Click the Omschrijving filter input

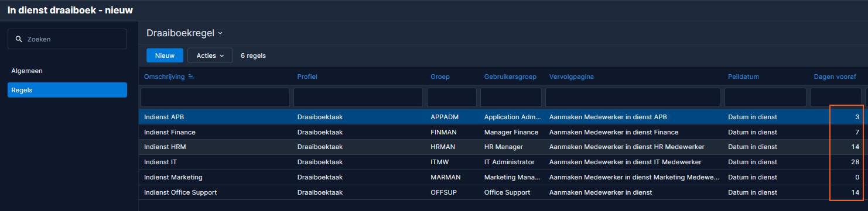[215, 97]
